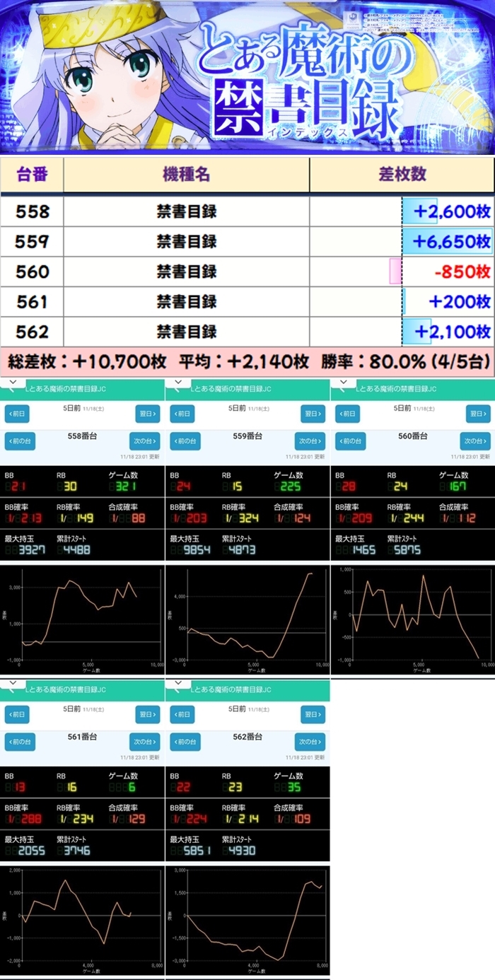Click the 差枚数 column header
The width and height of the screenshot is (495, 980).
[x=402, y=175]
